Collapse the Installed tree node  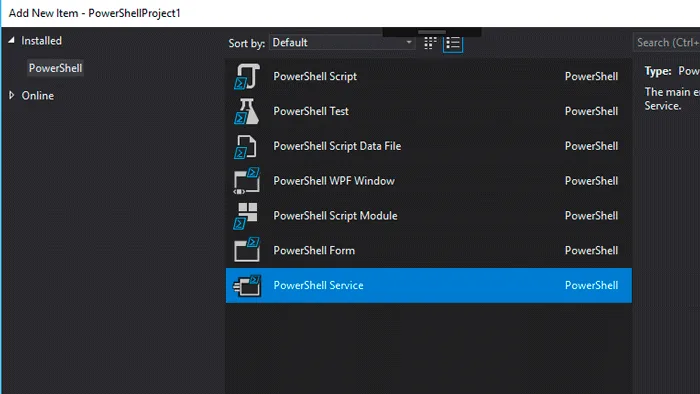(x=12, y=41)
